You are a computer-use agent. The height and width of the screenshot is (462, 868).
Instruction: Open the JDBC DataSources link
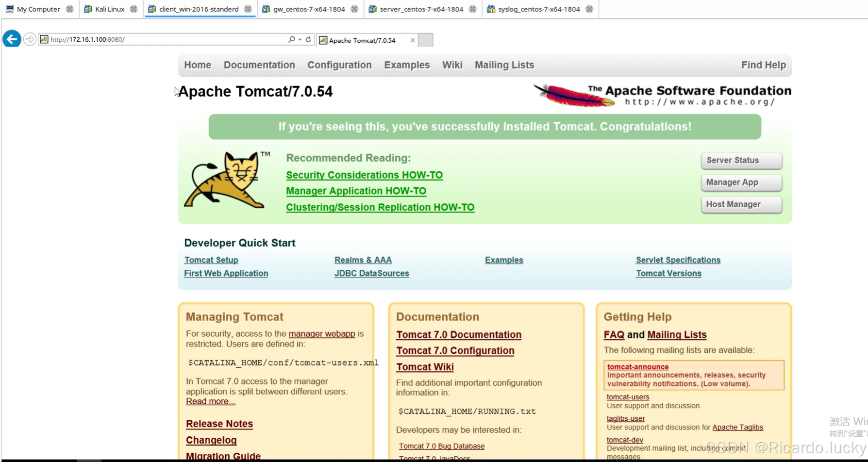(371, 273)
